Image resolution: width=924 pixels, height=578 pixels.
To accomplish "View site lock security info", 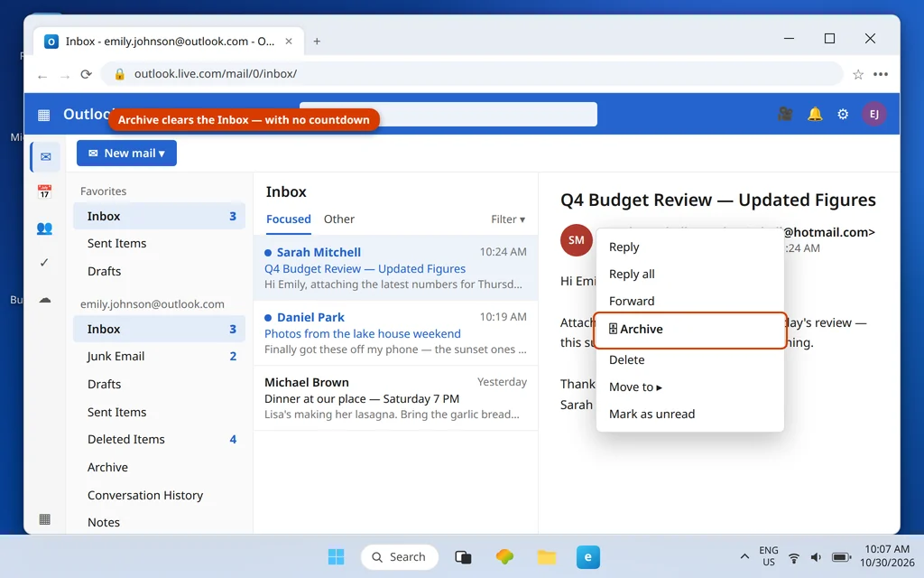I will (x=120, y=74).
